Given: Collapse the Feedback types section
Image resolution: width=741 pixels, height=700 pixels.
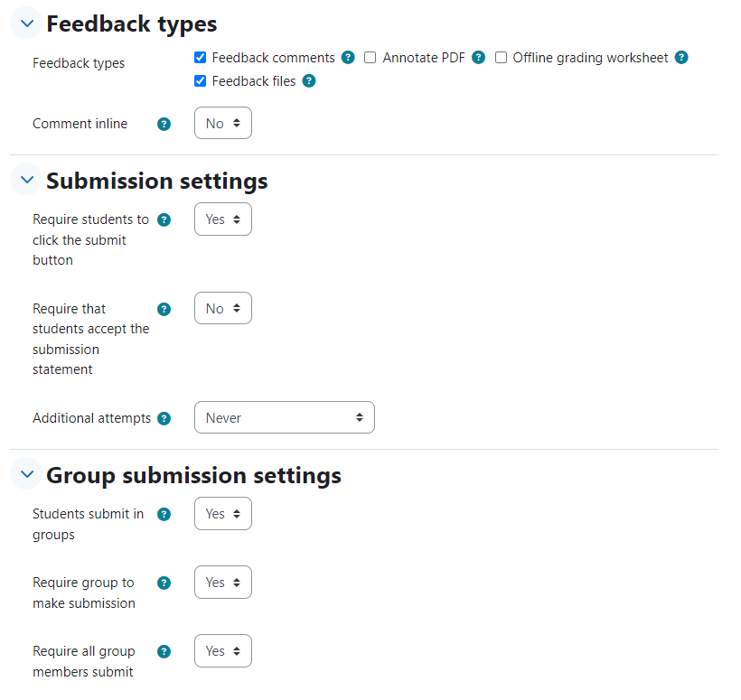Looking at the screenshot, I should click(27, 23).
